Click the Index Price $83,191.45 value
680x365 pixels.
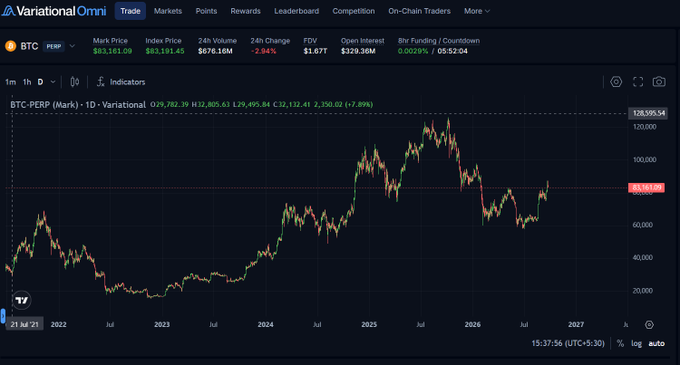[x=165, y=51]
